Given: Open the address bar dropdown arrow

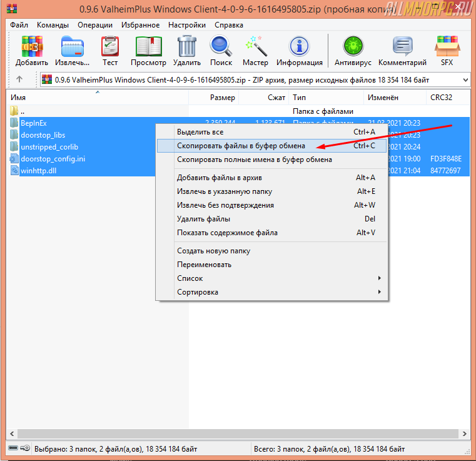Looking at the screenshot, I should click(465, 80).
